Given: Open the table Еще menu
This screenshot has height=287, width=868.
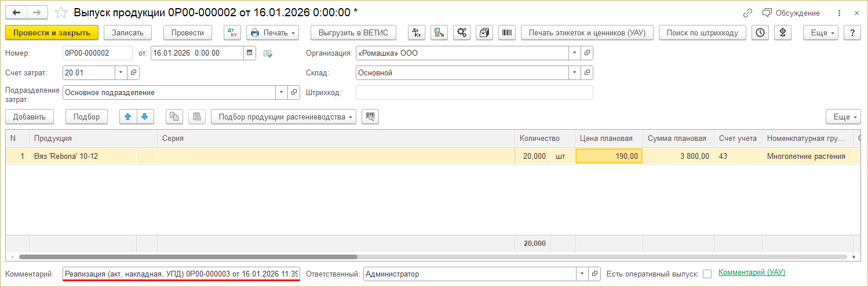Looking at the screenshot, I should pyautogui.click(x=844, y=117).
